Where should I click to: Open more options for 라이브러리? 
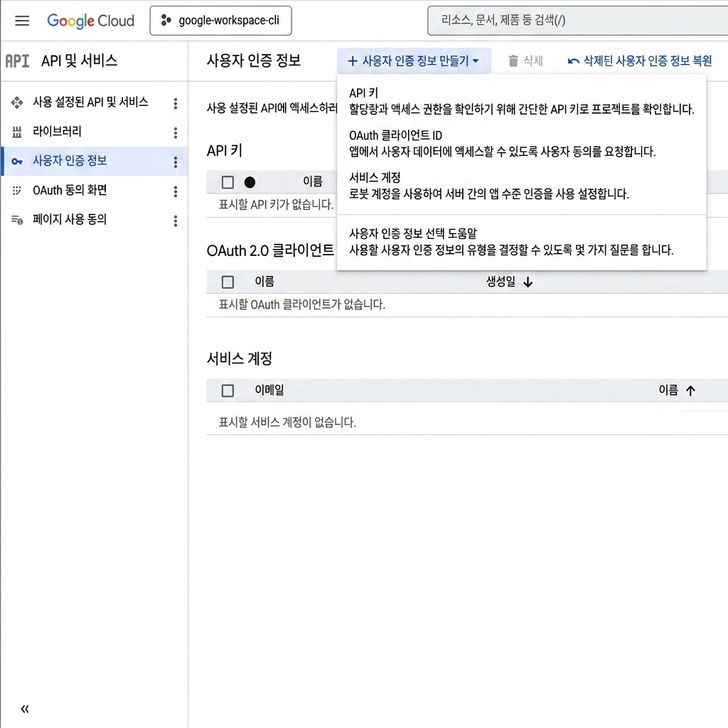(176, 133)
